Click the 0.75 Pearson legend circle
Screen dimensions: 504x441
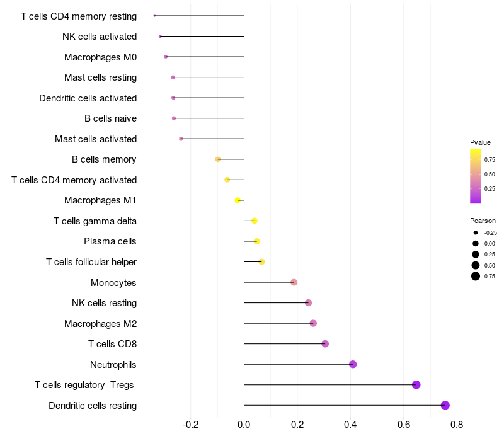click(x=476, y=276)
